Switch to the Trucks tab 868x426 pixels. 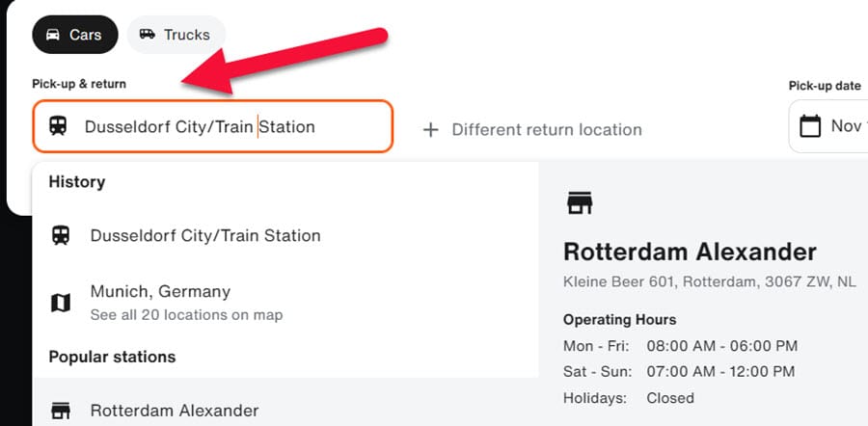coord(176,35)
